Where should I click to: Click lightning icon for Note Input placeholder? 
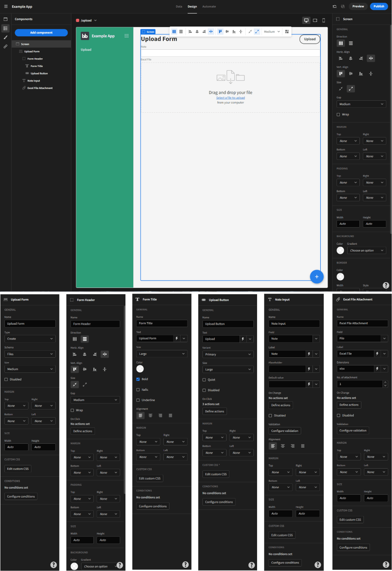tap(309, 369)
